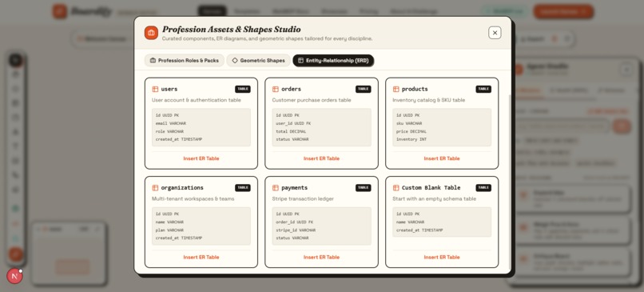Click the 'payments' table title
The image size is (644, 292).
[x=295, y=187]
